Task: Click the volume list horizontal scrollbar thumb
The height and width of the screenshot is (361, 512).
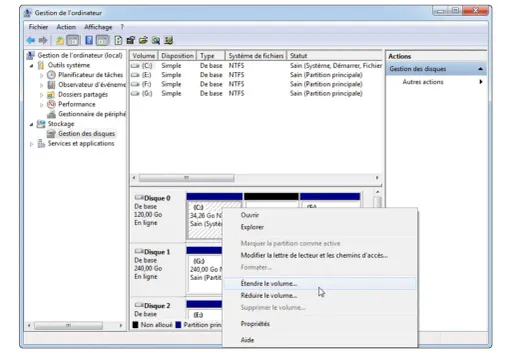Action: (x=186, y=178)
